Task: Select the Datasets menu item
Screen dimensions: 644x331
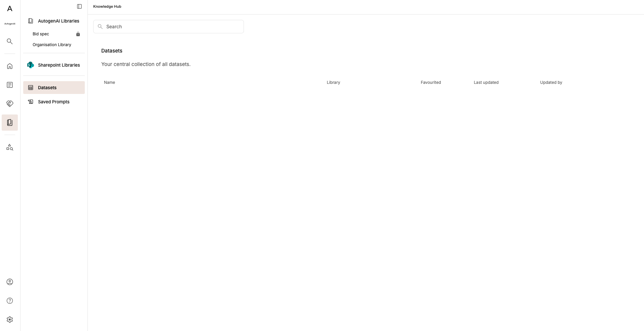Action: click(x=54, y=88)
